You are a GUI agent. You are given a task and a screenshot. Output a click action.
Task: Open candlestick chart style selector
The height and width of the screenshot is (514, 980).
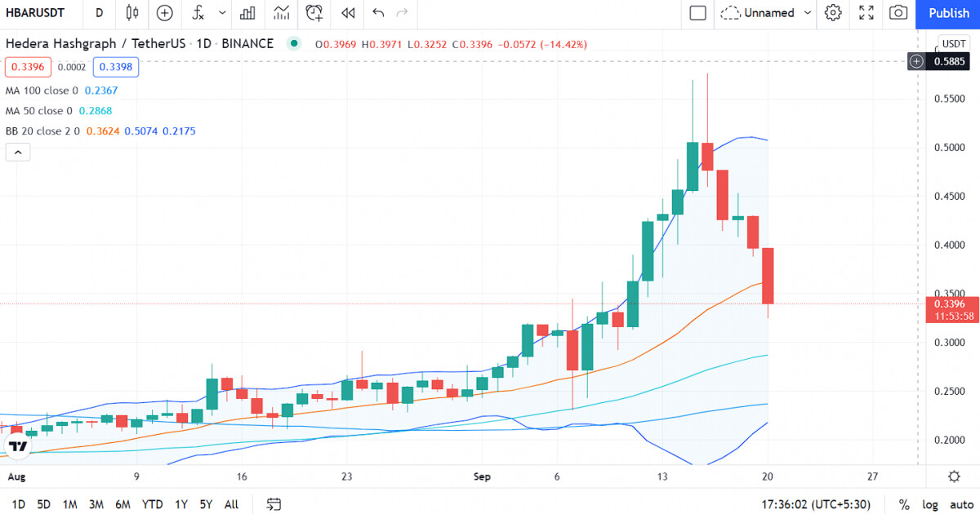(132, 13)
